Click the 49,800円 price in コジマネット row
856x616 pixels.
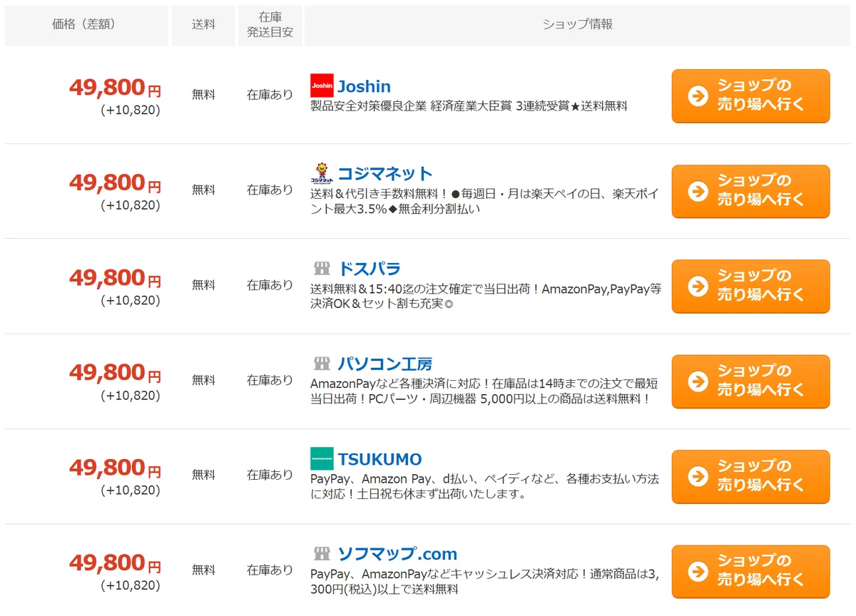(x=115, y=183)
